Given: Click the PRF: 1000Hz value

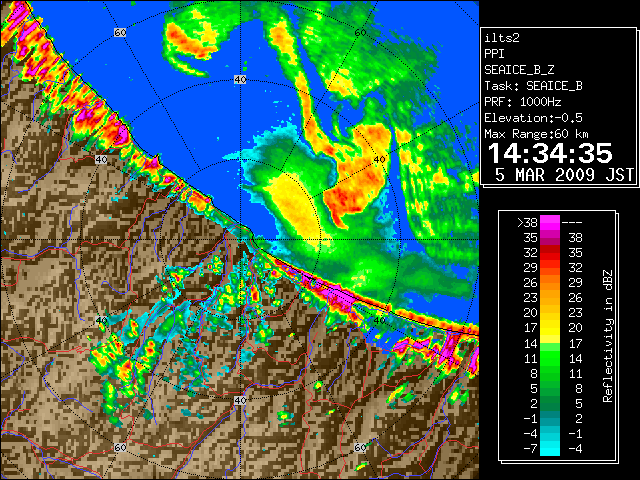Looking at the screenshot, I should (x=522, y=102).
